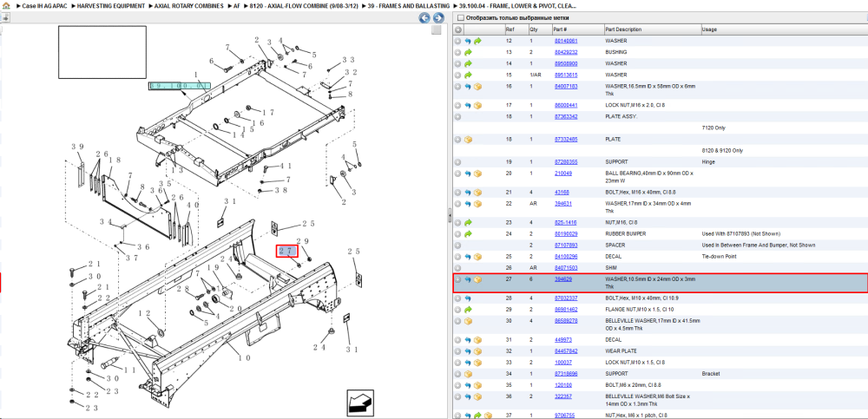This screenshot has width=868, height=419.
Task: Click plus icon on PLATE ASSY. row
Action: (457, 117)
